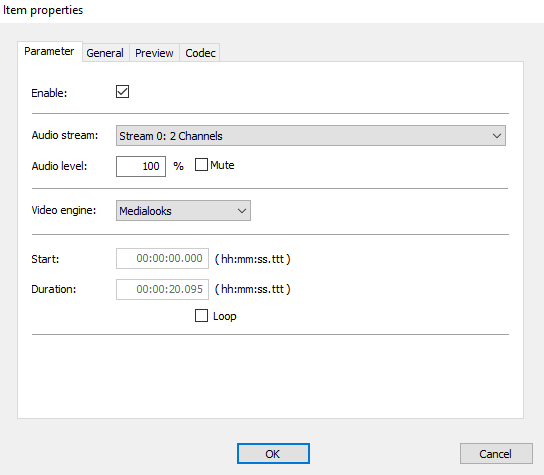Click the Audio level percentage field
Image resolution: width=544 pixels, height=475 pixels.
(x=141, y=166)
